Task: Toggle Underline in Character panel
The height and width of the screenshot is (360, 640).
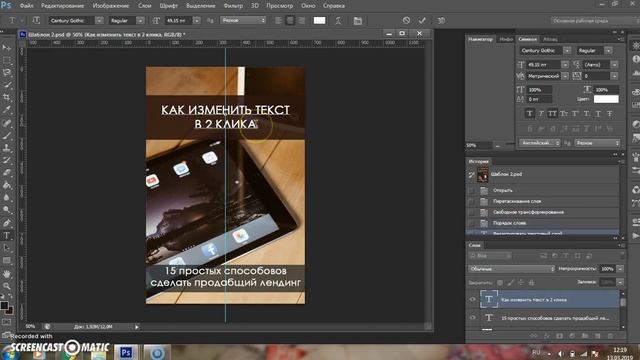Action: (598, 113)
